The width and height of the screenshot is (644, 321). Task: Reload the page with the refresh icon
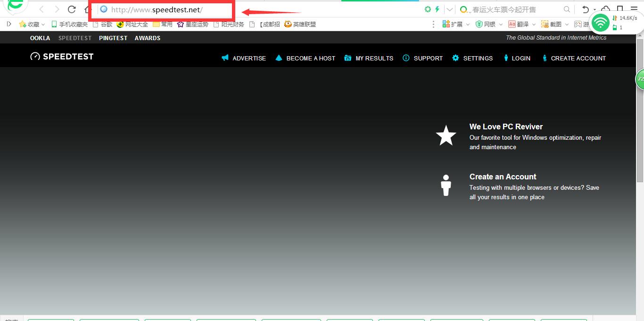(x=72, y=9)
